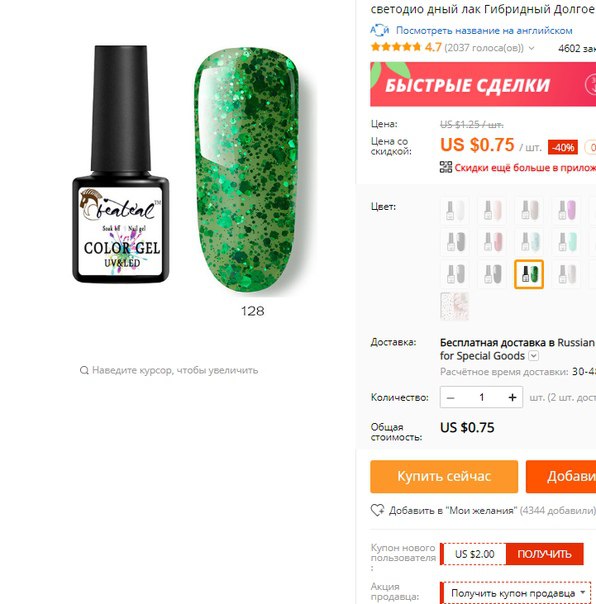Click the ПОЛУЧИТЬ coupon button

(x=544, y=554)
